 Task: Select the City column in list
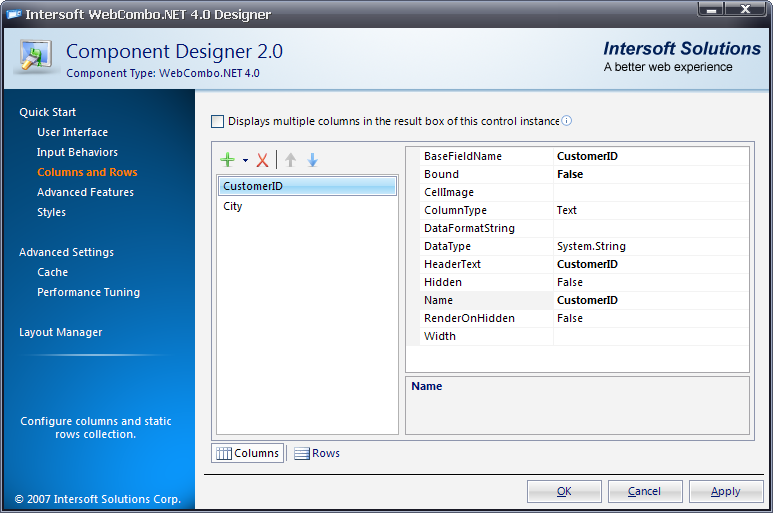coord(233,206)
